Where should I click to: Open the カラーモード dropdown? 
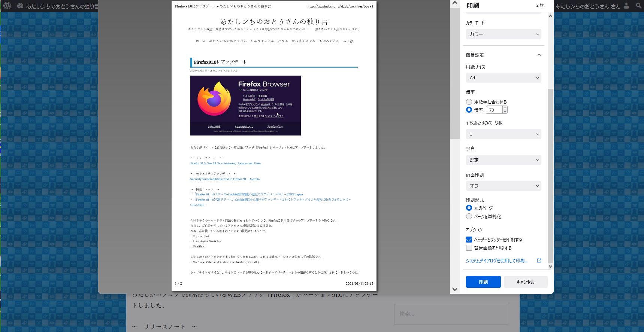pyautogui.click(x=504, y=34)
